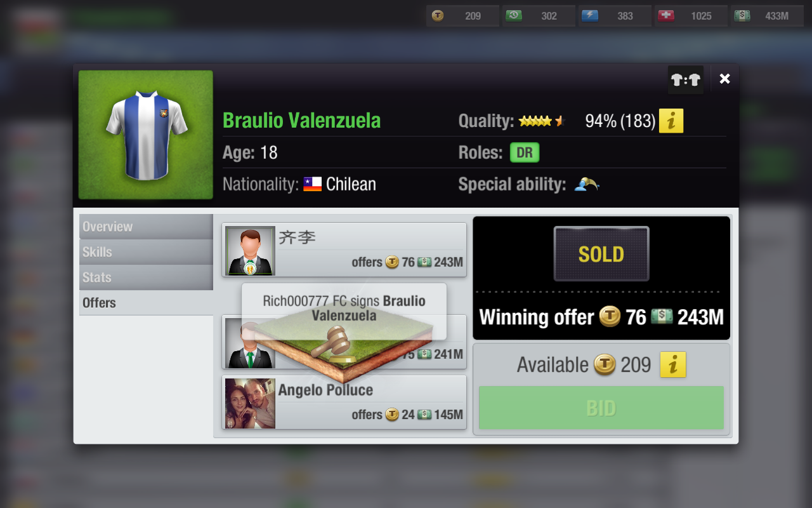Select the Offers tab
Image resolution: width=812 pixels, height=508 pixels.
[x=146, y=303]
